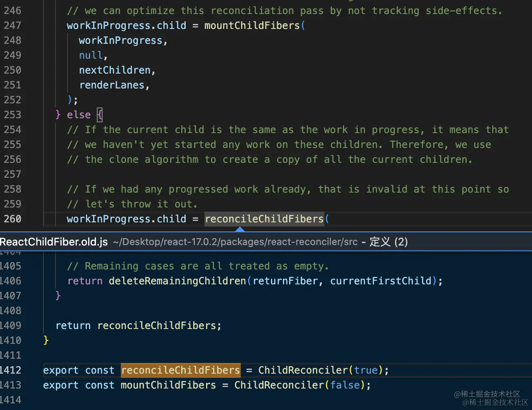
Task: Click closing parenthesis on line 252
Action: [x=70, y=100]
